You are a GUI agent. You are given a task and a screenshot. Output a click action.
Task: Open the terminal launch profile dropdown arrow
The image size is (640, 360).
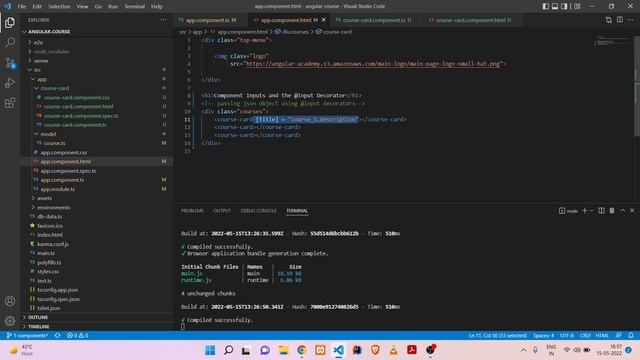click(x=591, y=211)
